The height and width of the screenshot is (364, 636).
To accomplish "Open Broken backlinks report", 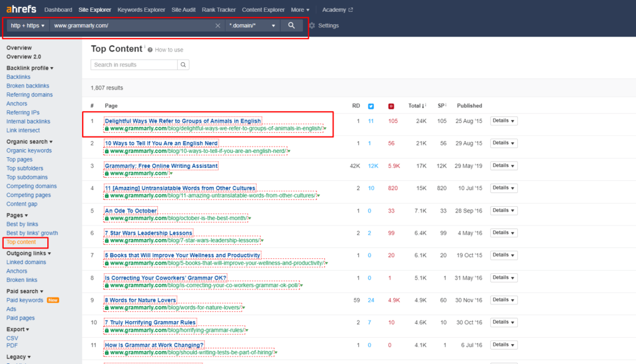I will tap(27, 86).
